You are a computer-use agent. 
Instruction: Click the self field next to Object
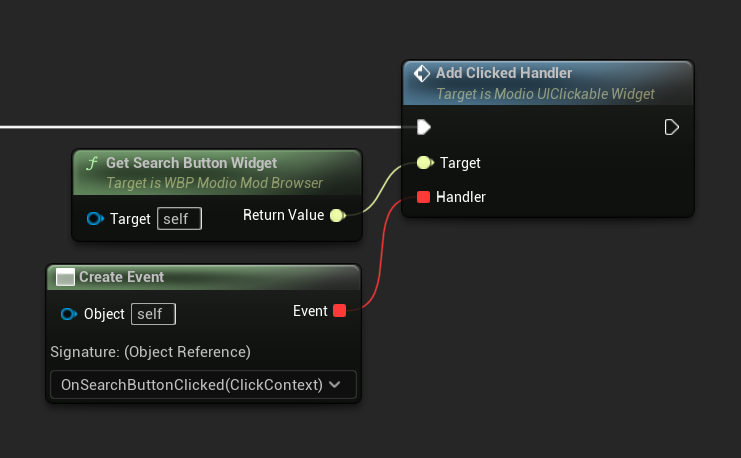154,314
